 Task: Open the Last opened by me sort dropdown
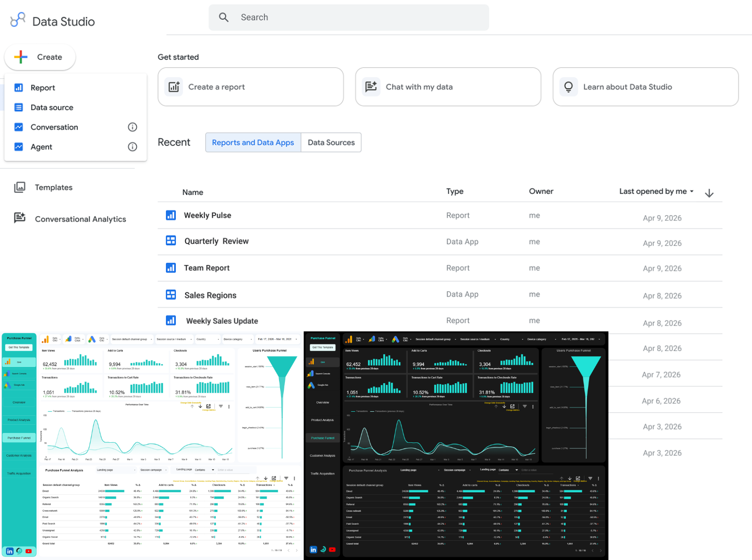[656, 191]
